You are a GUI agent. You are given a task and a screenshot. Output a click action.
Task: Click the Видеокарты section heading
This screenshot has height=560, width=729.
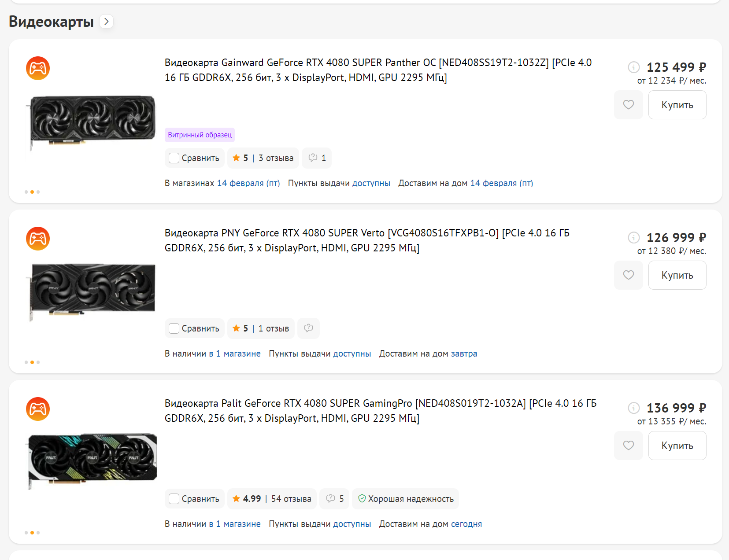(x=51, y=22)
